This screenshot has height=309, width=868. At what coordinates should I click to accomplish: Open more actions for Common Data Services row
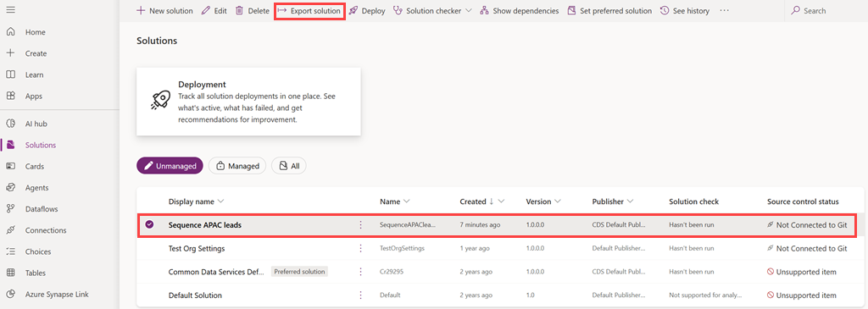pos(361,272)
